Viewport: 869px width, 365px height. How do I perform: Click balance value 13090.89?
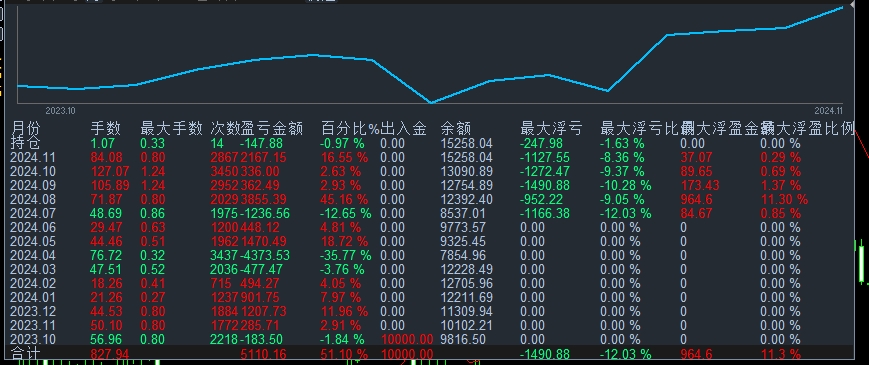pos(467,172)
